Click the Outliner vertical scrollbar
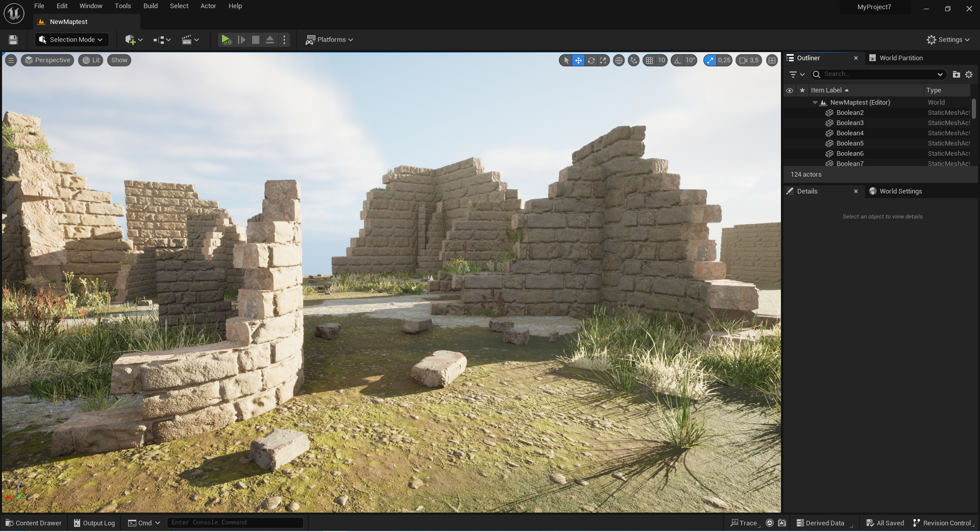The height and width of the screenshot is (532, 980). (x=974, y=109)
